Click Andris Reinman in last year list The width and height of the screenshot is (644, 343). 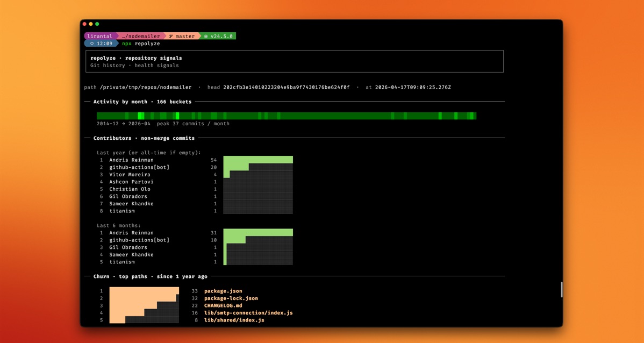pos(131,160)
